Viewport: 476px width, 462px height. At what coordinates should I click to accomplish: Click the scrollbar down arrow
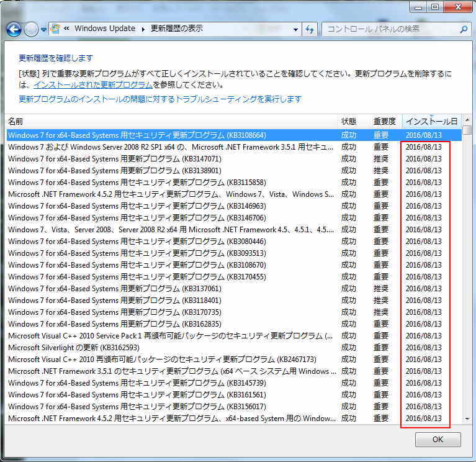click(467, 419)
